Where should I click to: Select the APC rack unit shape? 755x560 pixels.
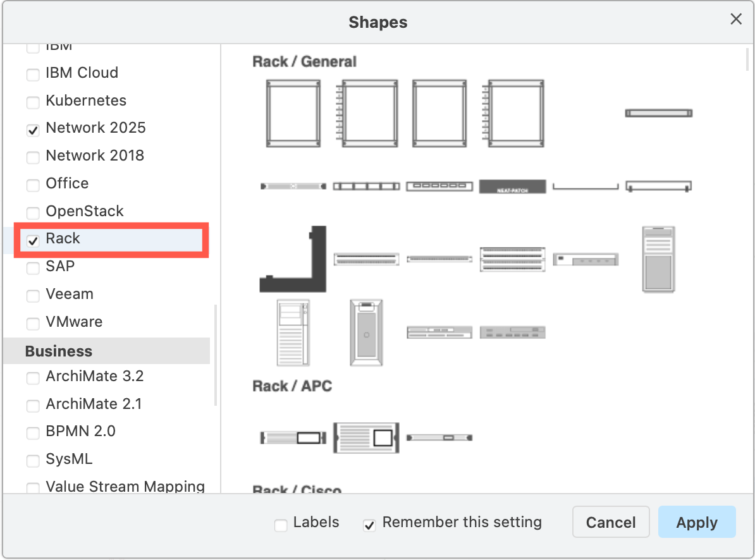[x=365, y=437]
